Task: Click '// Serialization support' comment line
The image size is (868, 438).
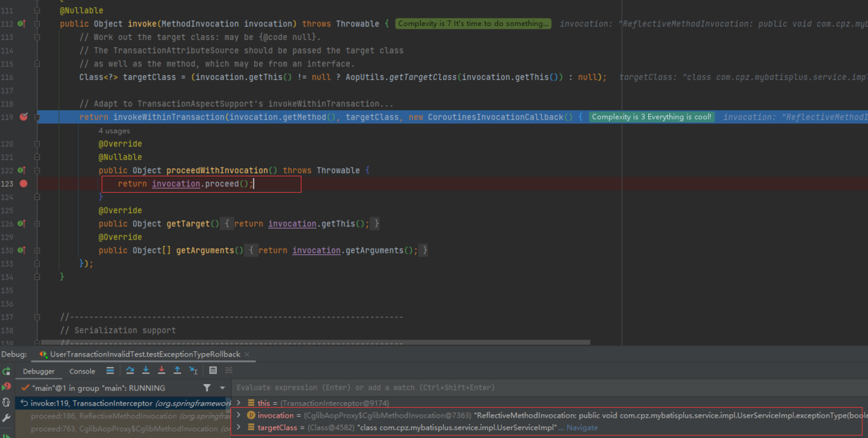Action: pyautogui.click(x=118, y=330)
